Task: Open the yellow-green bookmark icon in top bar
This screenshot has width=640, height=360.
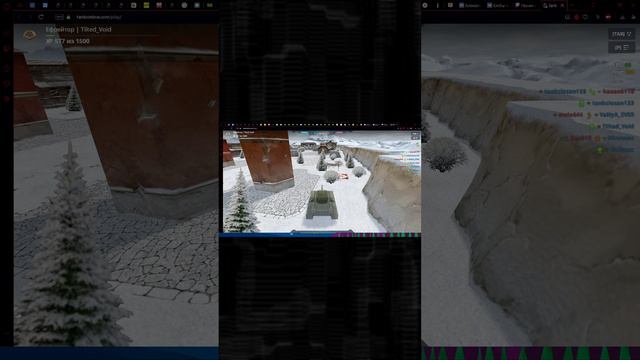Action: click(x=146, y=5)
